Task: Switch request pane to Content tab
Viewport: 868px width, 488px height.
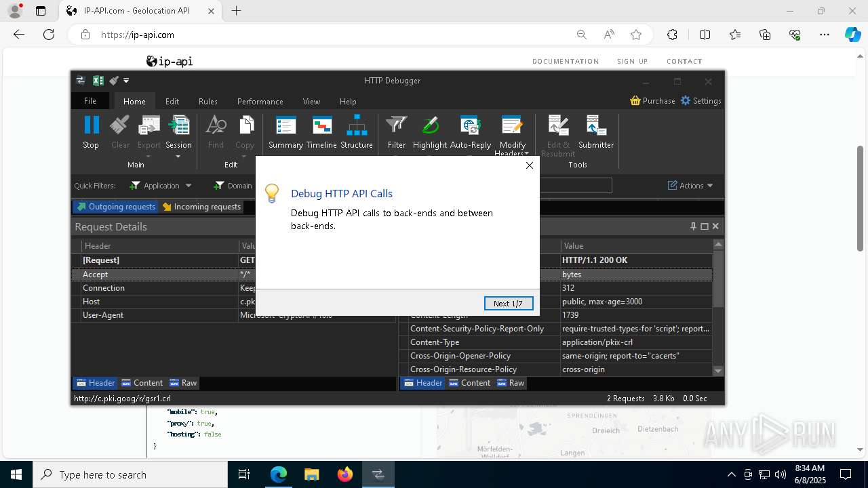Action: (x=142, y=383)
